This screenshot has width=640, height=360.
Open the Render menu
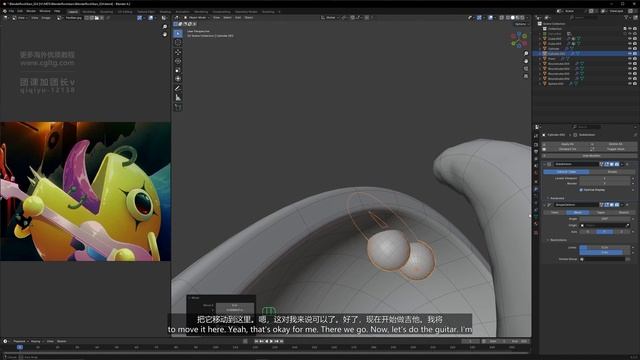click(31, 11)
